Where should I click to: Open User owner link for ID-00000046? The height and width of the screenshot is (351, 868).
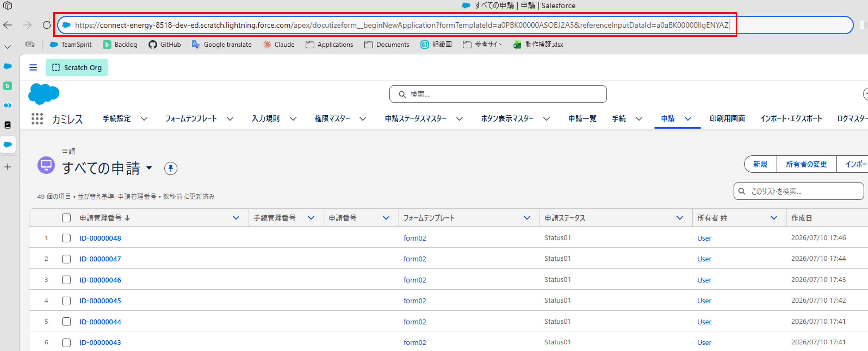(x=704, y=280)
